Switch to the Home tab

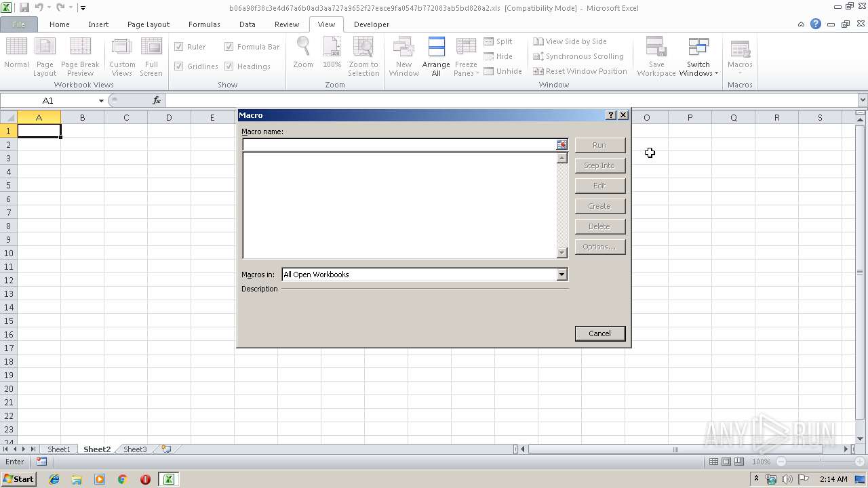[59, 24]
